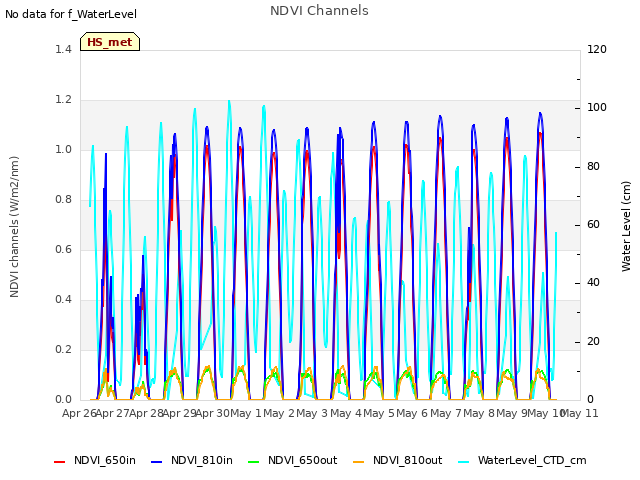Toggle the NDVI_650out legend label
Image resolution: width=640 pixels, height=480 pixels.
coord(302,460)
